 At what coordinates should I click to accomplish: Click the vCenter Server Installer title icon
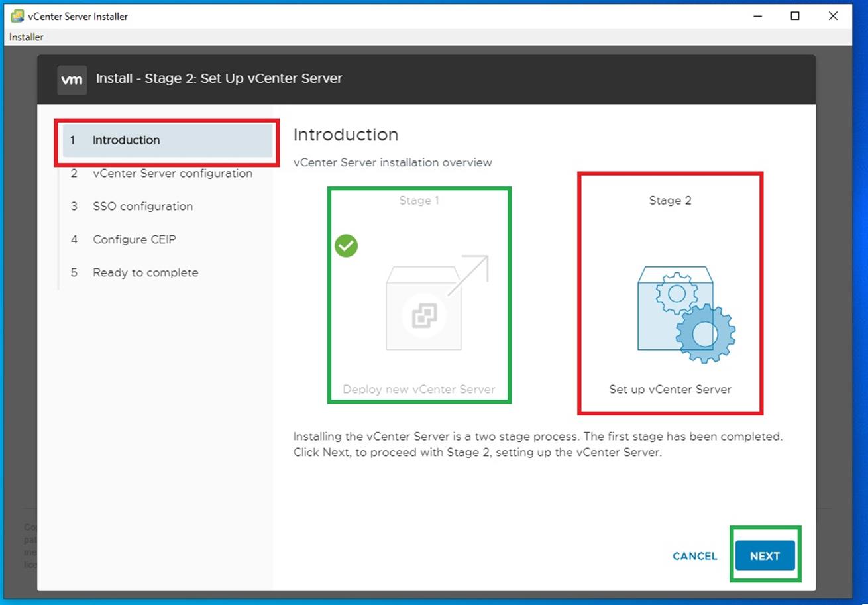point(17,16)
